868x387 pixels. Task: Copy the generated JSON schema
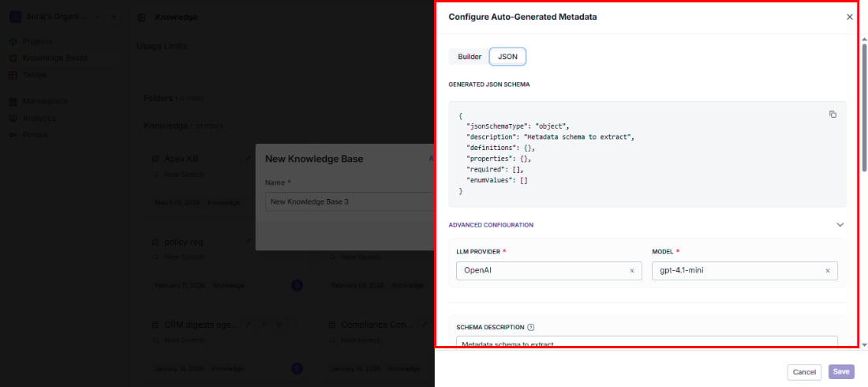point(832,115)
